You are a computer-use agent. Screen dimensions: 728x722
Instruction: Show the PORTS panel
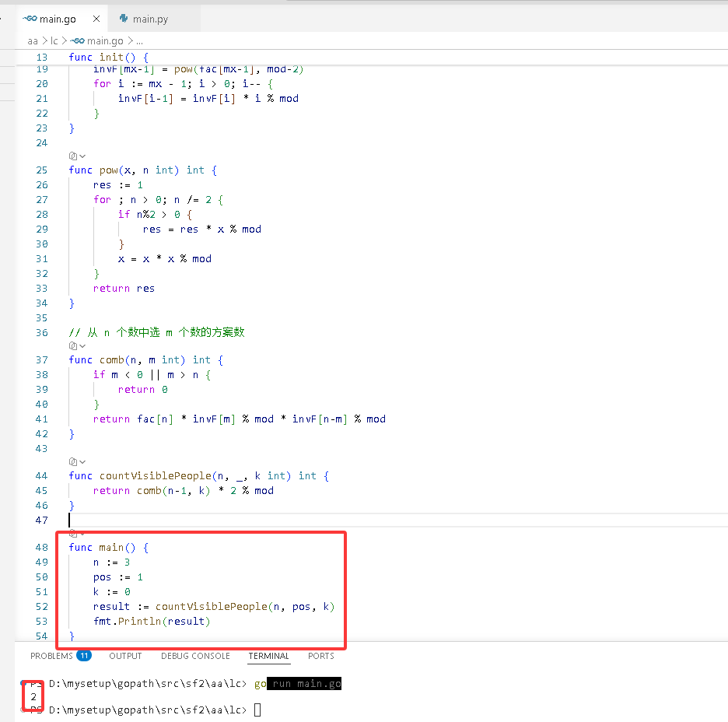click(x=320, y=656)
